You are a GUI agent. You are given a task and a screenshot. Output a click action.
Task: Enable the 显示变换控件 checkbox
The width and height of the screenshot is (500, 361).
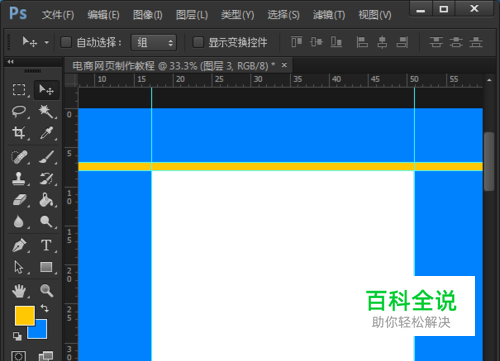click(x=198, y=42)
